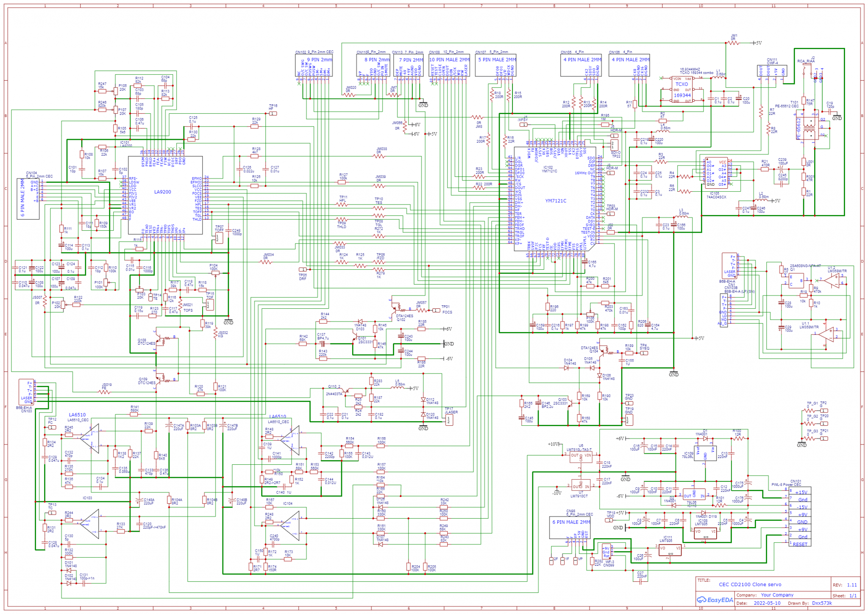Select the large LA9200 label inside IC101
The image size is (868, 614).
click(163, 192)
